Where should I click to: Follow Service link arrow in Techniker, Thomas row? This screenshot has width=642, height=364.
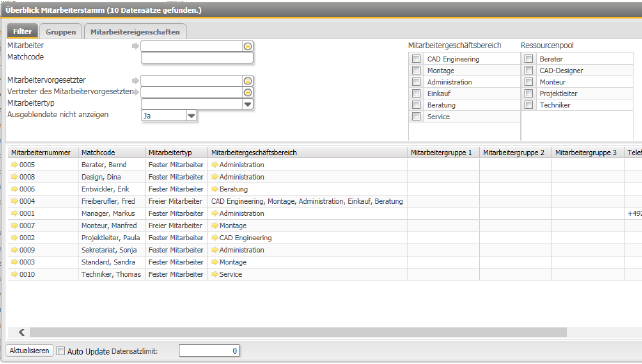click(215, 274)
